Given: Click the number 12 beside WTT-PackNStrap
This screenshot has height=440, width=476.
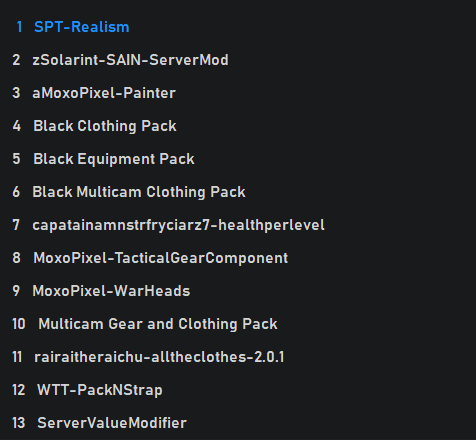Looking at the screenshot, I should coord(19,390).
